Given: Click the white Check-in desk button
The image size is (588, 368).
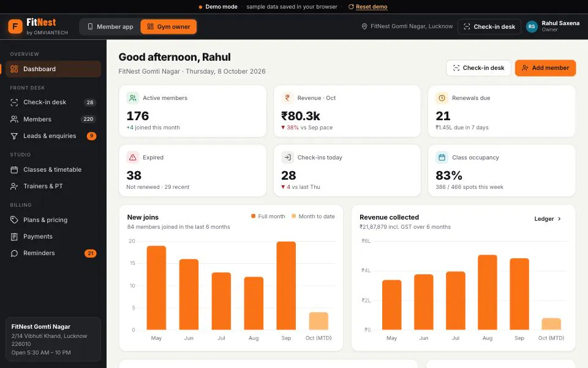Looking at the screenshot, I should (x=478, y=68).
